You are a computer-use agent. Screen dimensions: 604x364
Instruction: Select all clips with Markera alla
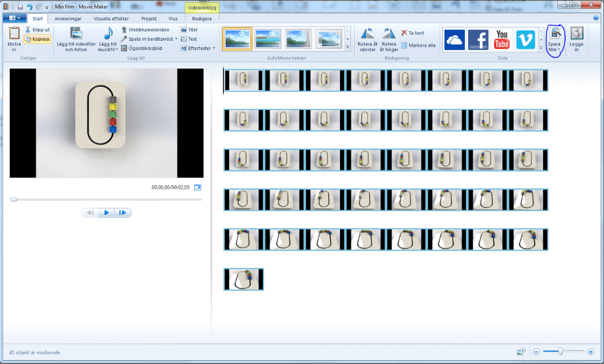pos(418,45)
